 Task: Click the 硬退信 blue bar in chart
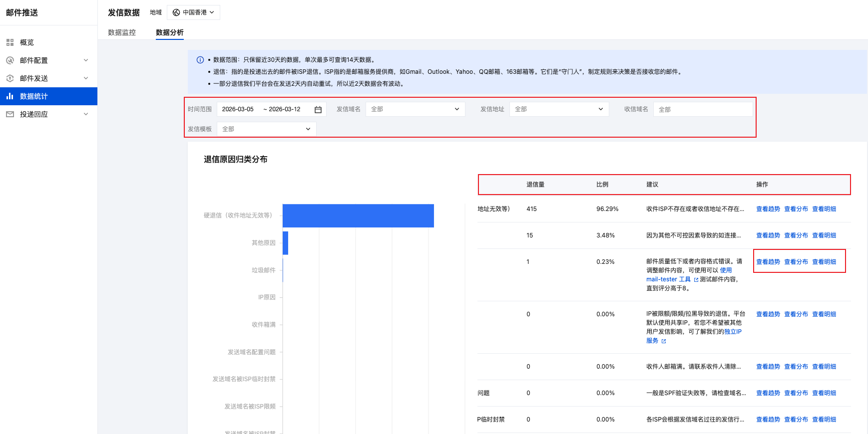coord(358,216)
